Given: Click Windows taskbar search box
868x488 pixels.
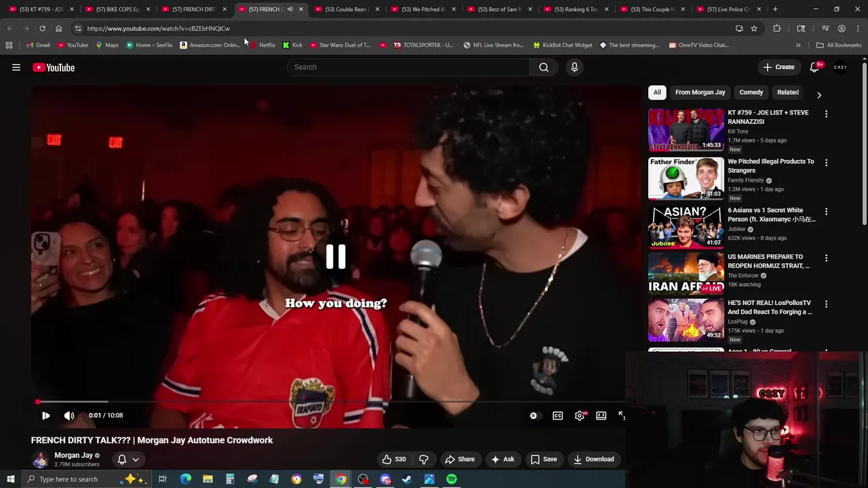Looking at the screenshot, I should point(87,479).
